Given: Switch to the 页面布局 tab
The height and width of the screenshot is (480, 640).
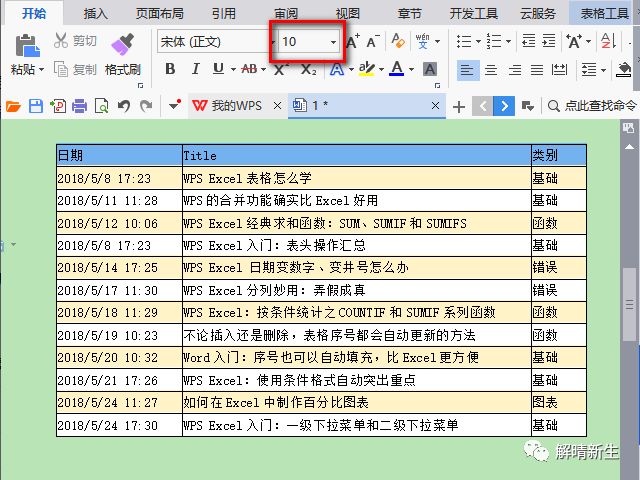Looking at the screenshot, I should click(160, 13).
